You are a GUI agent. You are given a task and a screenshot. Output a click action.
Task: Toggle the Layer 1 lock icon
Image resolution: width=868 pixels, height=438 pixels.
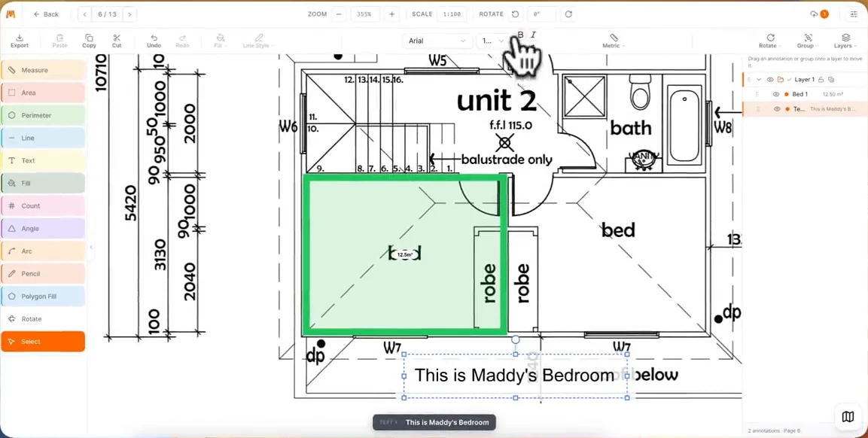coord(821,80)
